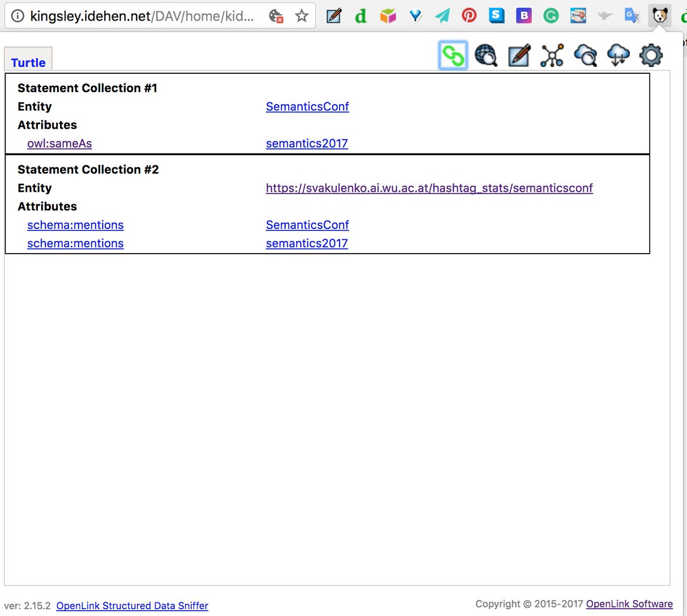Open the Pinterest extension icon
The width and height of the screenshot is (687, 616).
pos(469,15)
